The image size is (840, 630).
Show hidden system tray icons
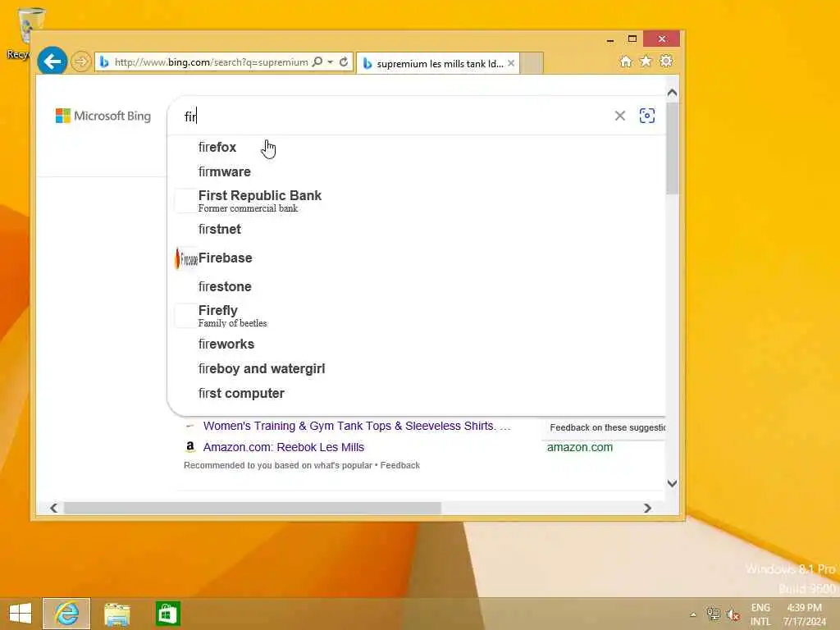693,614
